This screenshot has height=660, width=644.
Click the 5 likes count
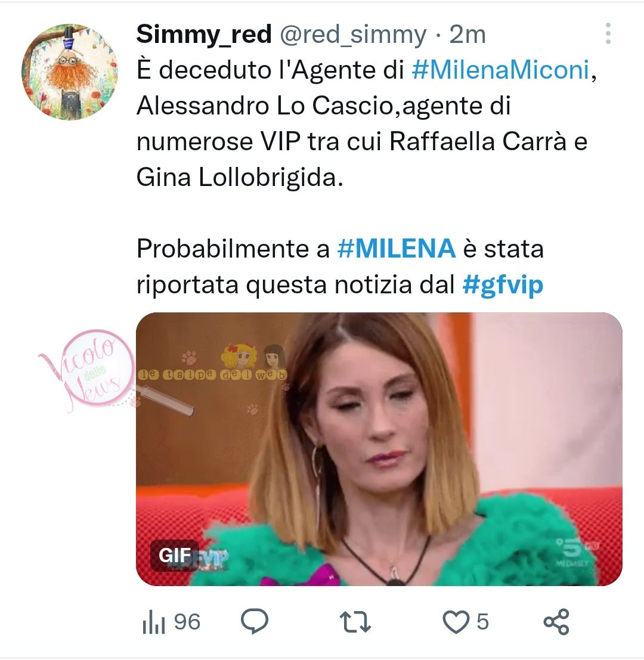click(482, 622)
